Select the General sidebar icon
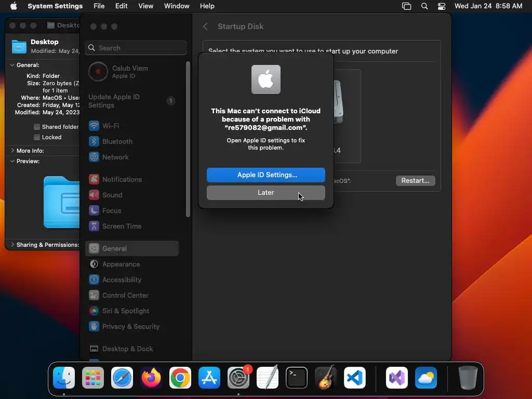Screen dimensions: 532x399 94,248
